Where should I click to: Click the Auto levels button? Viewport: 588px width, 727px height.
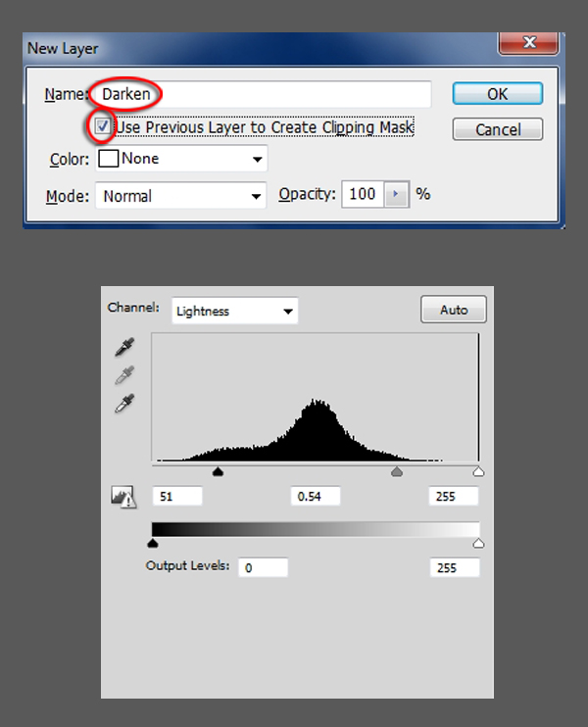(x=454, y=310)
